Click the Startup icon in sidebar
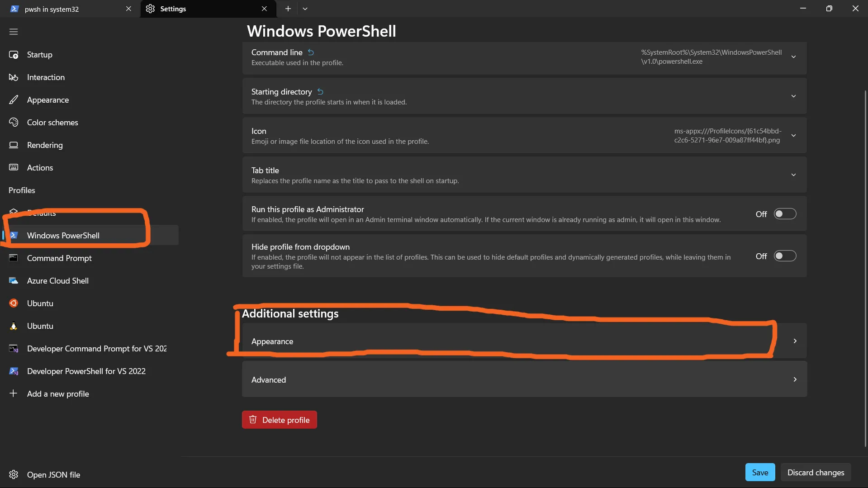Image resolution: width=868 pixels, height=488 pixels. 14,55
